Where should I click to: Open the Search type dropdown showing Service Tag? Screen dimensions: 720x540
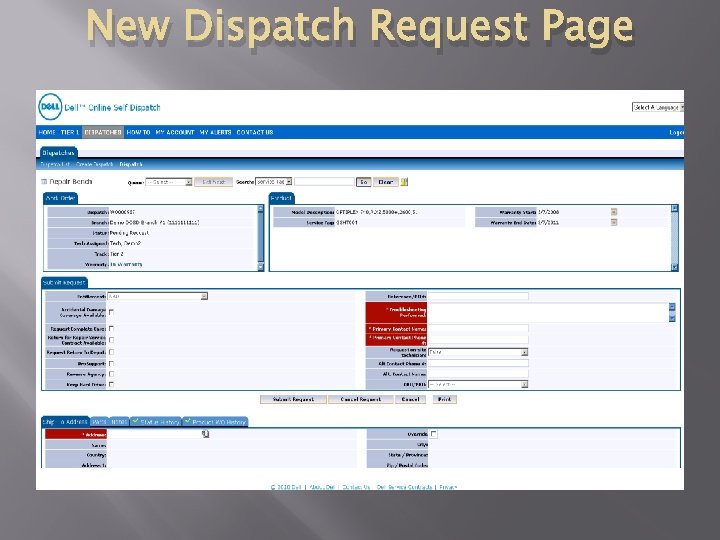[274, 182]
